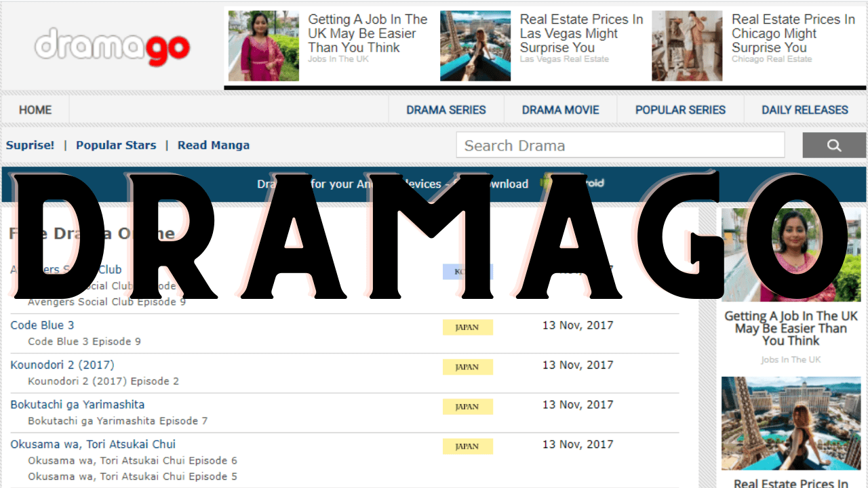Viewport: 868px width, 488px height.
Task: Open Code Blue 3 series link
Action: [x=42, y=325]
